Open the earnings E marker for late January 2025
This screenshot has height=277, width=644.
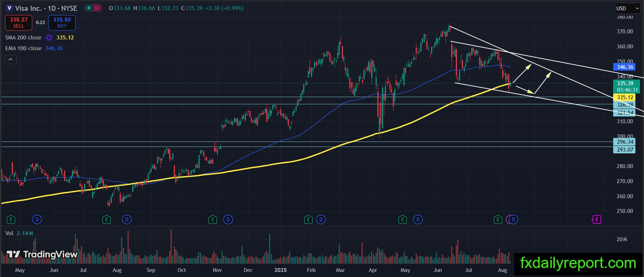[308, 219]
